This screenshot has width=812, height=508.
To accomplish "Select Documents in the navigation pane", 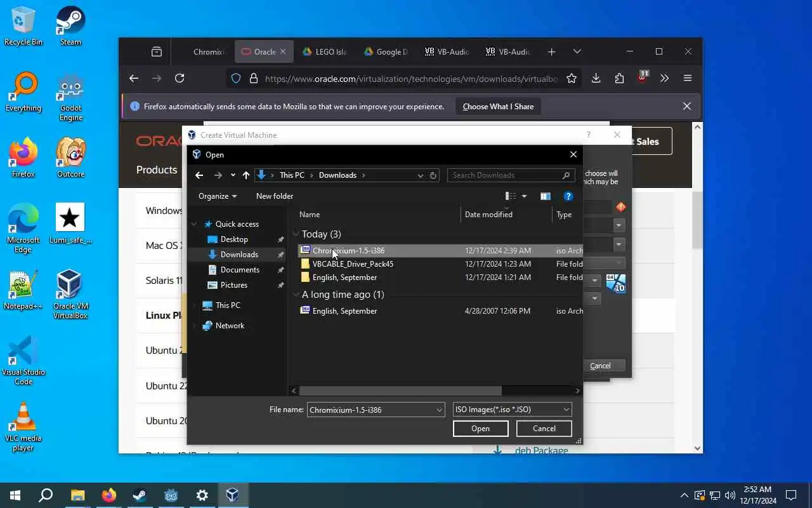I will tap(240, 270).
